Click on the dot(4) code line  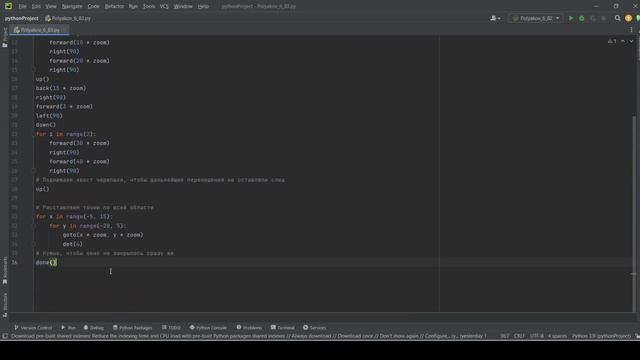73,244
